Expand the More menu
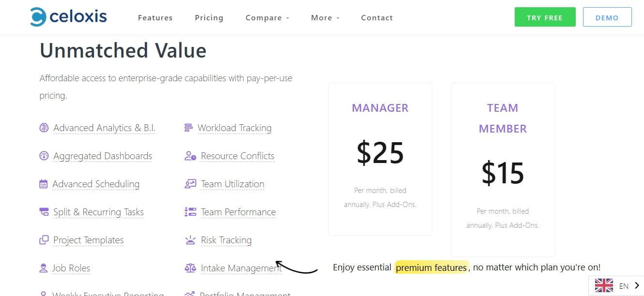This screenshot has height=296, width=644. (324, 17)
